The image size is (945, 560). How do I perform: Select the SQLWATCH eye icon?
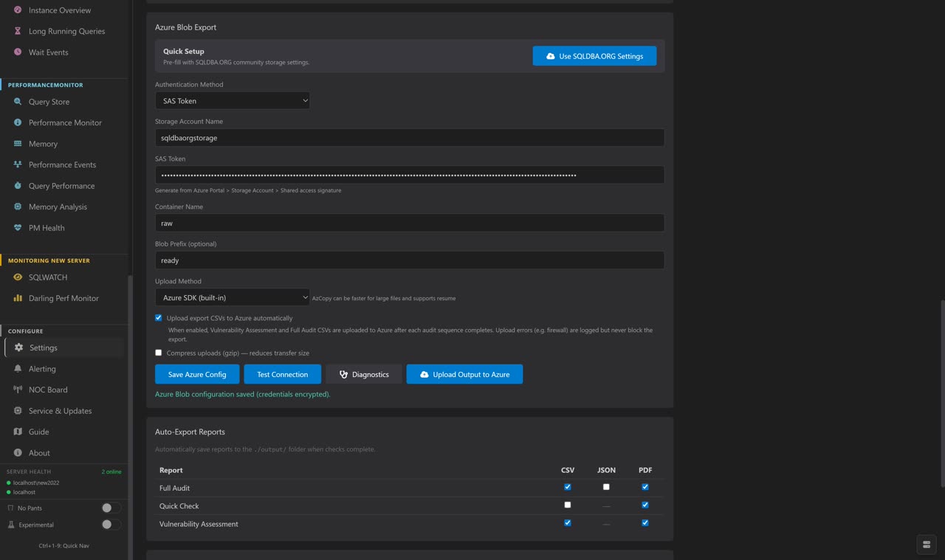click(x=16, y=277)
